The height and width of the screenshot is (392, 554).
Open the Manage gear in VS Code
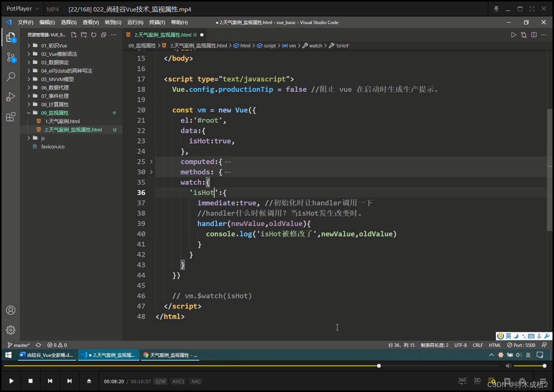coord(11,330)
